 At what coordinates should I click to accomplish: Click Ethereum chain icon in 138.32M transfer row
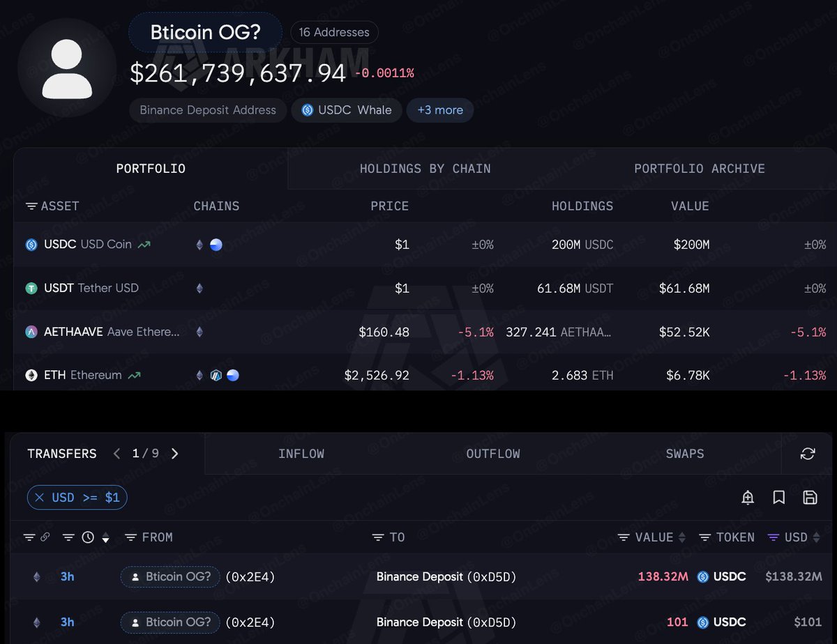click(37, 576)
